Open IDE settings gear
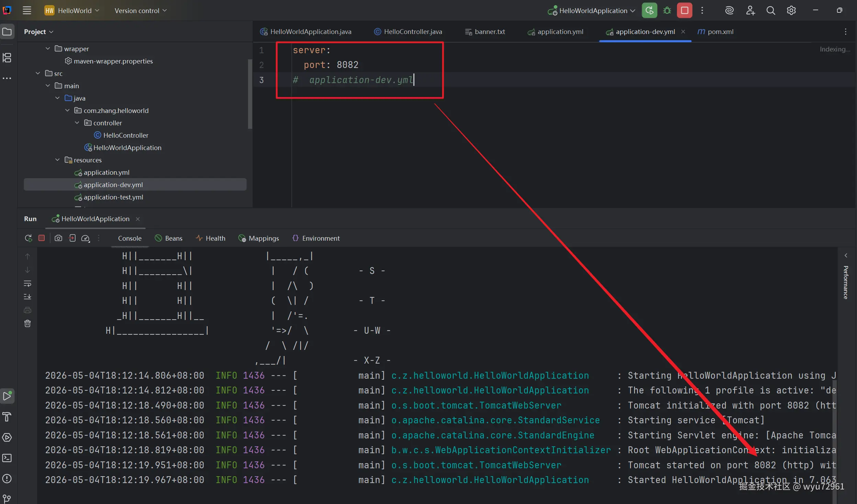The image size is (857, 504). 791,11
